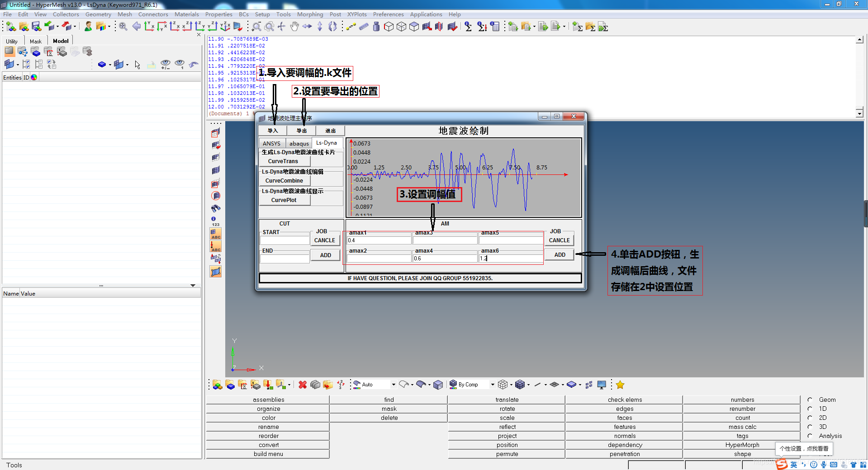868x470 pixels.
Task: Click the Entities ID color wheel swatch
Action: (x=34, y=77)
